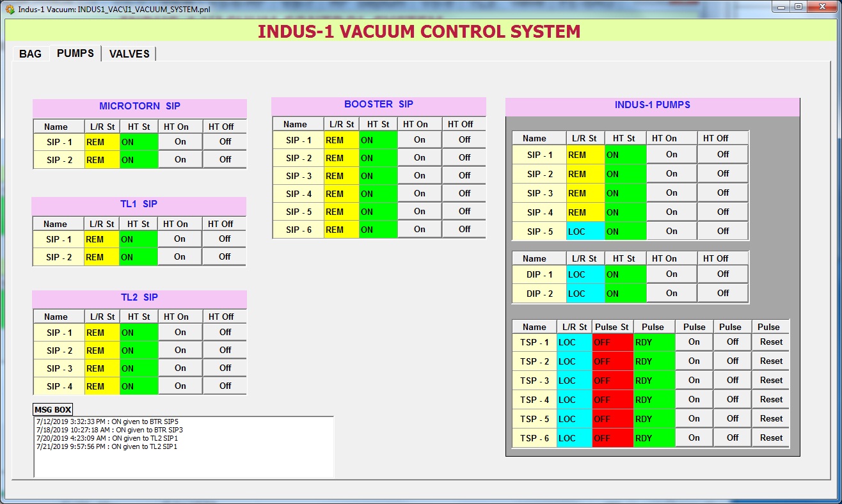The width and height of the screenshot is (842, 504).
Task: Turn Off HT for MICROTORN SIP-2
Action: (224, 159)
